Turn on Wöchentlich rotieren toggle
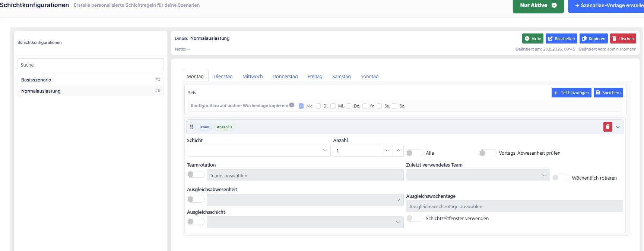The image size is (644, 251). tap(561, 178)
